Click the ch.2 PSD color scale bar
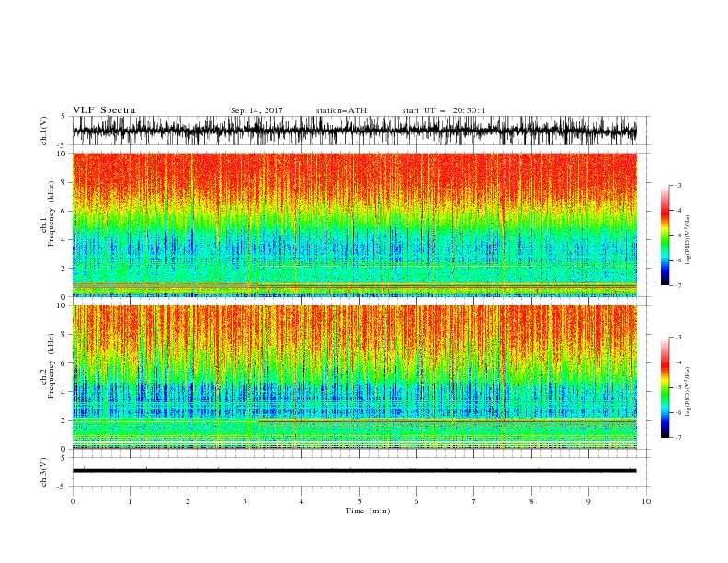Image resolution: width=728 pixels, height=563 pixels. (665, 387)
